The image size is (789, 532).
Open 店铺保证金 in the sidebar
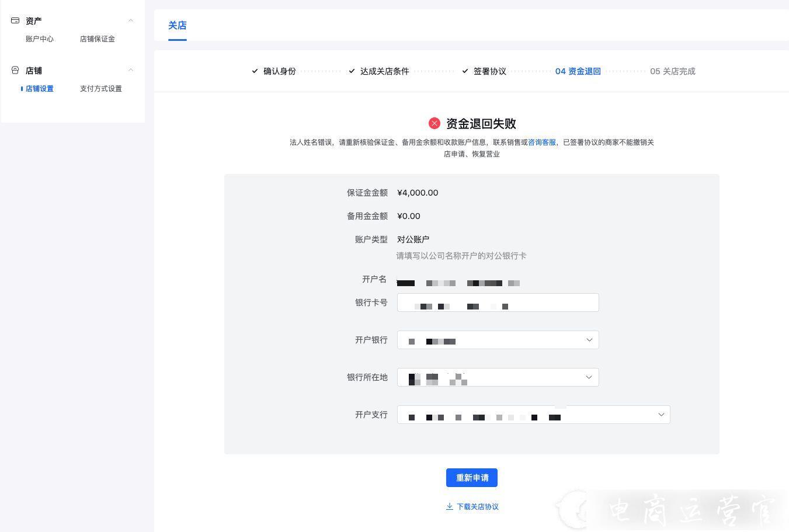[x=98, y=39]
